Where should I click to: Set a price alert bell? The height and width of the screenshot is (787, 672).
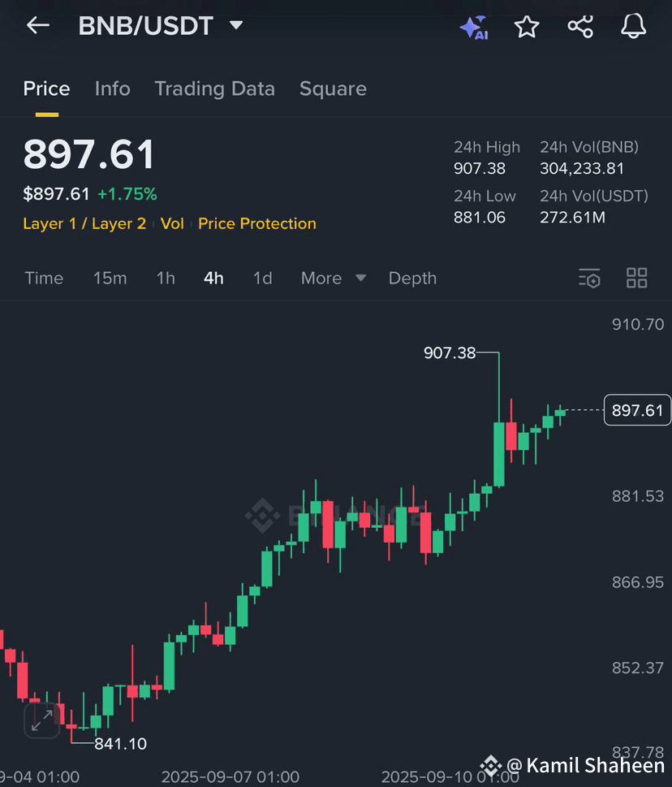pyautogui.click(x=633, y=26)
